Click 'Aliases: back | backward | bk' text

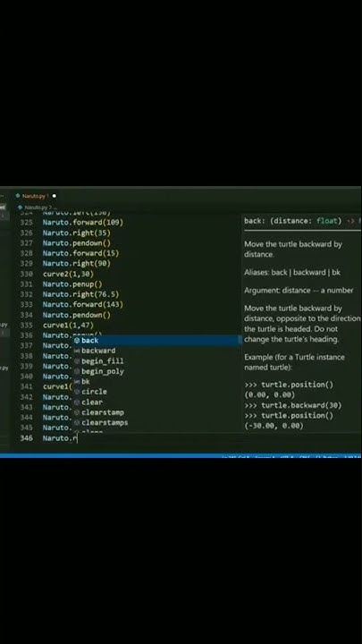click(292, 272)
